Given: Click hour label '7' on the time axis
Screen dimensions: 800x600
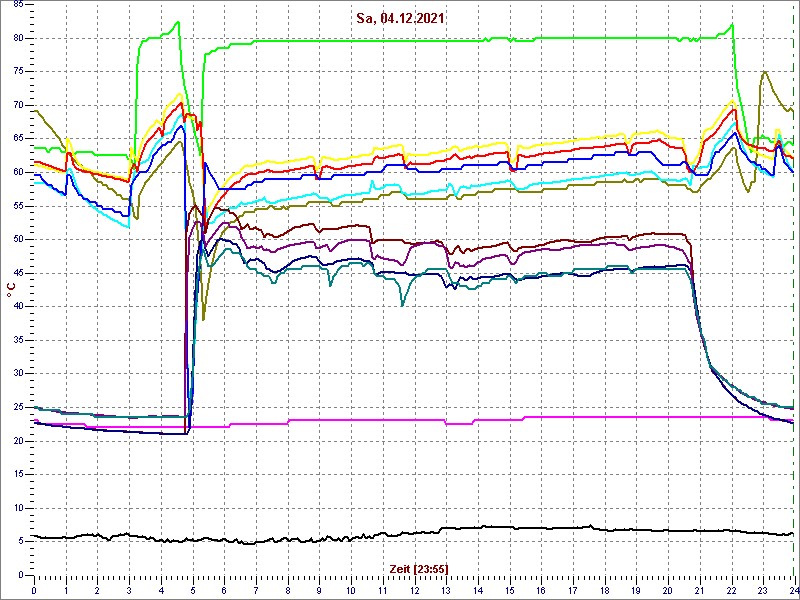Looking at the screenshot, I should tap(256, 592).
